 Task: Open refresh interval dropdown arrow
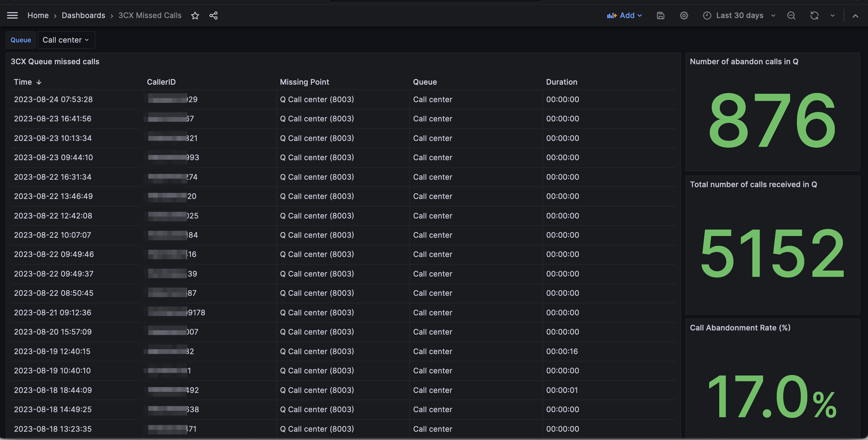832,15
